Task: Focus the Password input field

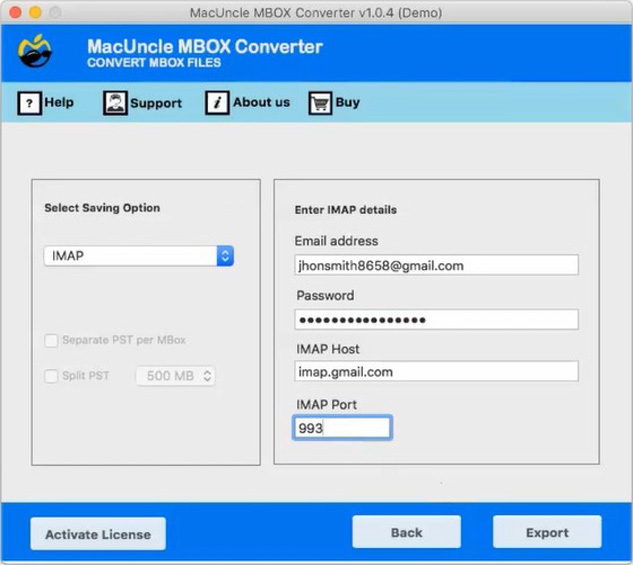Action: (436, 320)
